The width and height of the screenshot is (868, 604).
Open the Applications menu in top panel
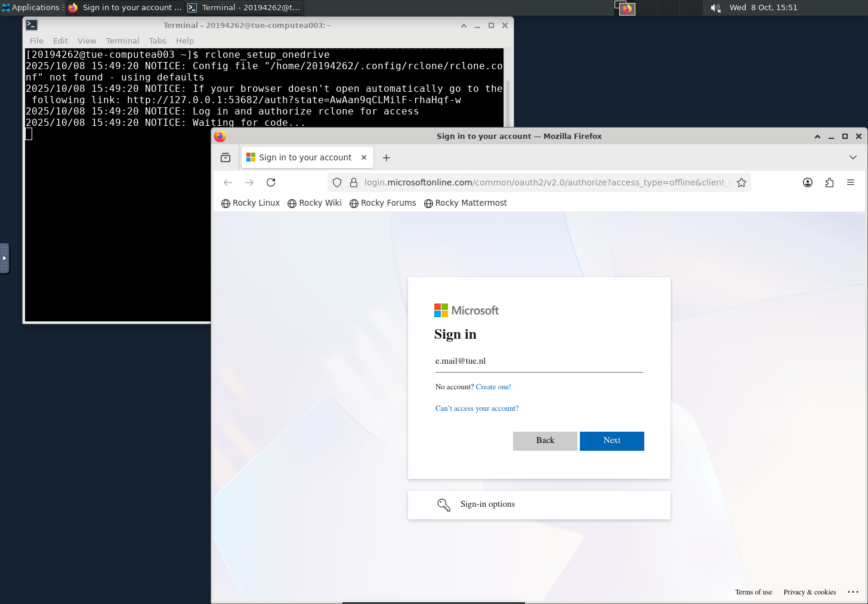click(x=32, y=8)
